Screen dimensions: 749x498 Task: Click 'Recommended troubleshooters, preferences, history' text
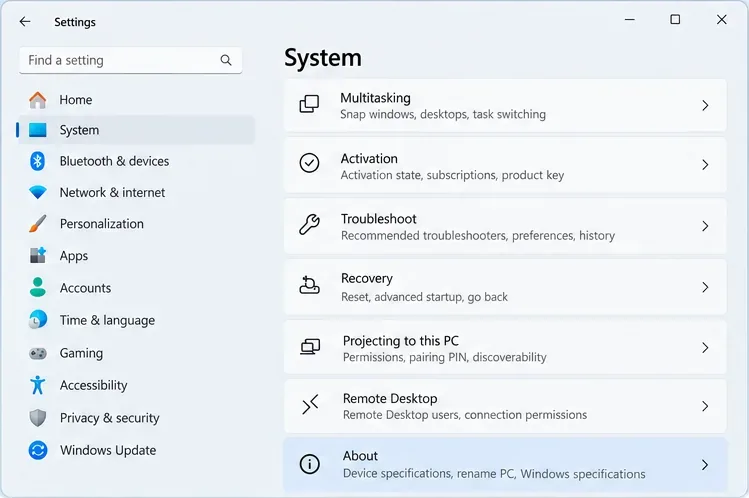pyautogui.click(x=478, y=235)
